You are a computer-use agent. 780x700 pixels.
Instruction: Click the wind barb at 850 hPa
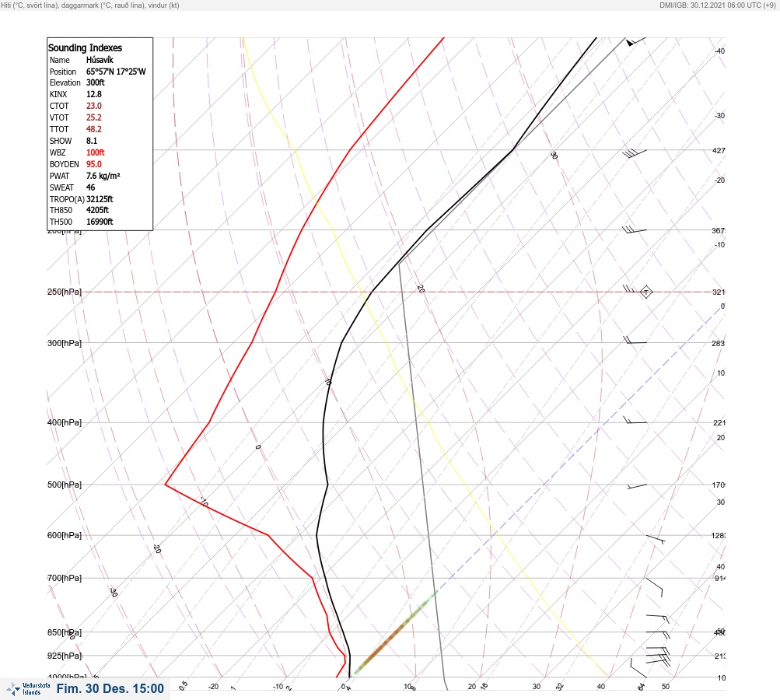coord(658,635)
